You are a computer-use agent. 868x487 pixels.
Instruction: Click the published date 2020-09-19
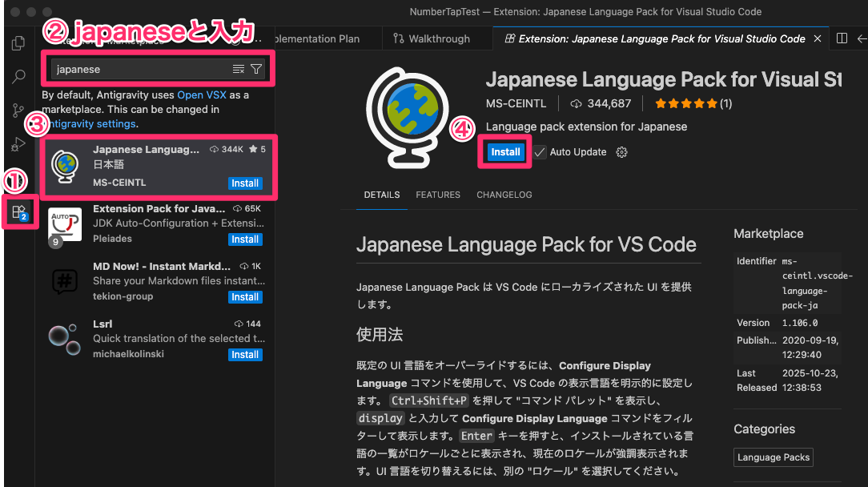pyautogui.click(x=810, y=348)
